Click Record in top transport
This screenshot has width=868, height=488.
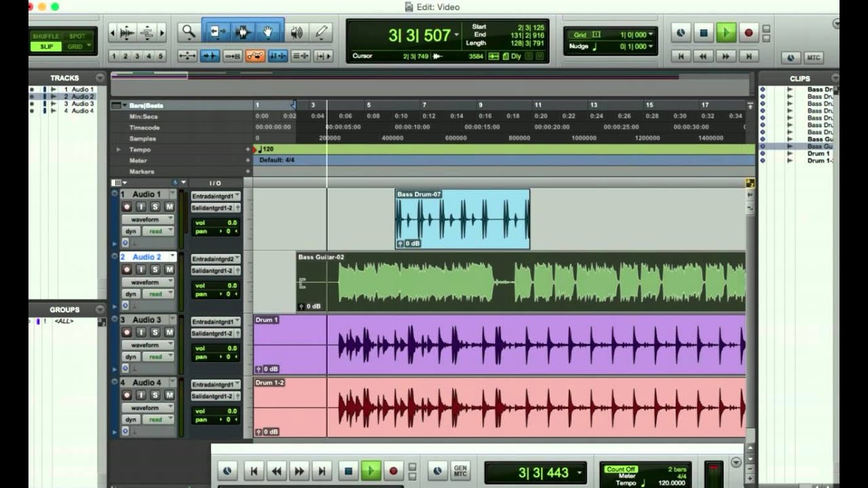749,33
